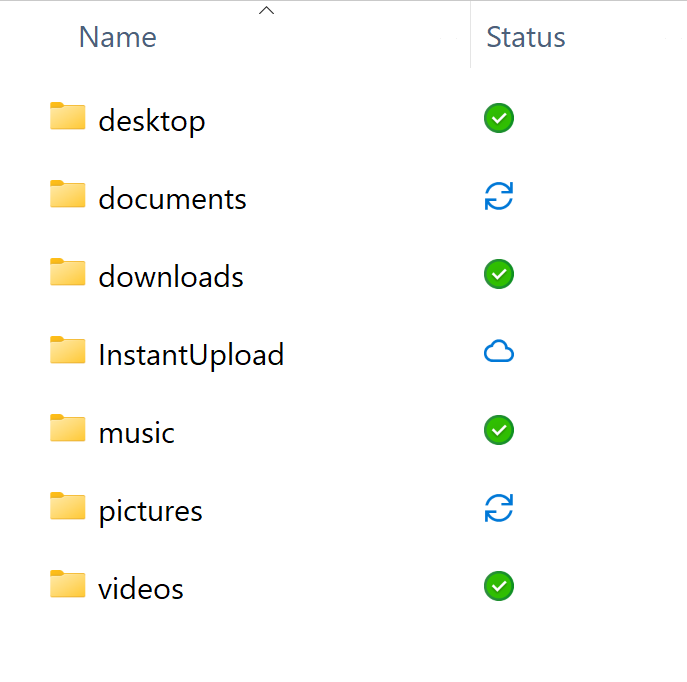
Task: Click the column divider between Name and Status
Action: 470,36
